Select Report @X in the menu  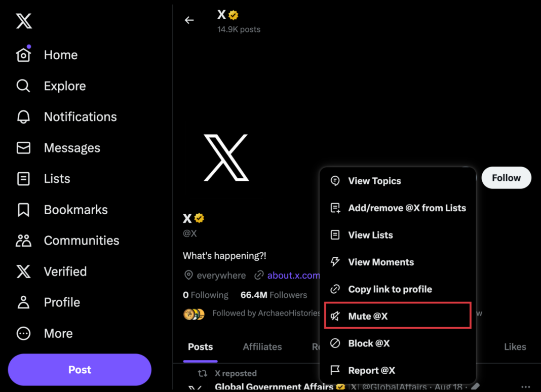371,370
